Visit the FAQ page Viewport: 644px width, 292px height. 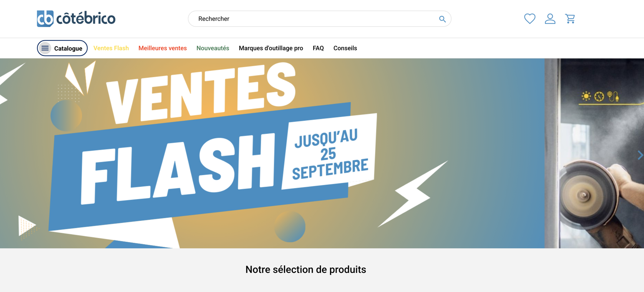click(318, 48)
